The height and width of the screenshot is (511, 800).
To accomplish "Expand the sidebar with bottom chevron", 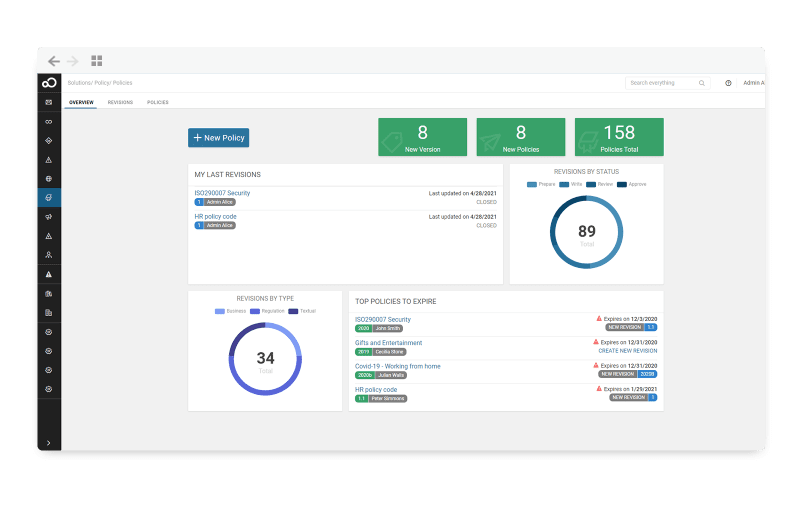I will click(49, 442).
